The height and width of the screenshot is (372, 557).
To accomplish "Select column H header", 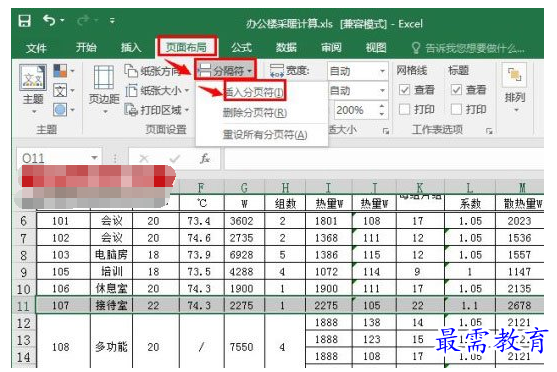I will [x=285, y=187].
